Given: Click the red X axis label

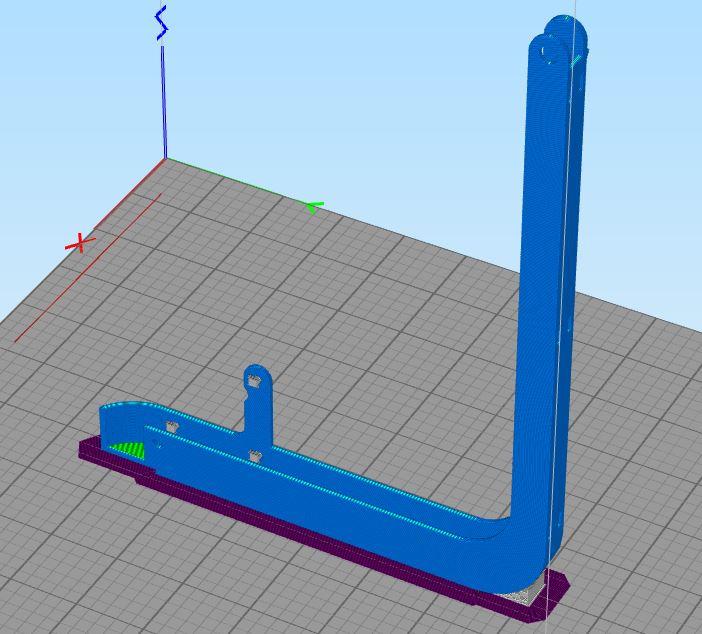Looking at the screenshot, I should pyautogui.click(x=80, y=243).
